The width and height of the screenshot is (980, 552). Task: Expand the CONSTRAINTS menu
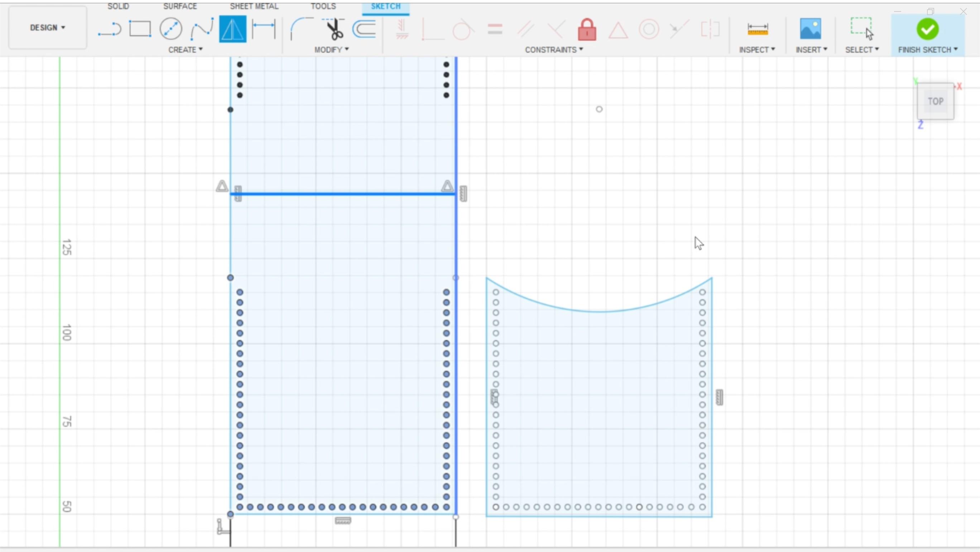tap(553, 49)
